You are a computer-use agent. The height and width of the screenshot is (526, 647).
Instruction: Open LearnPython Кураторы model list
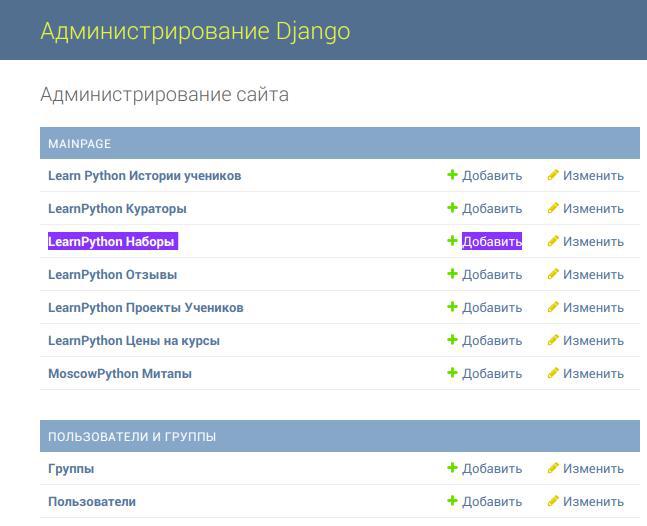click(x=117, y=209)
